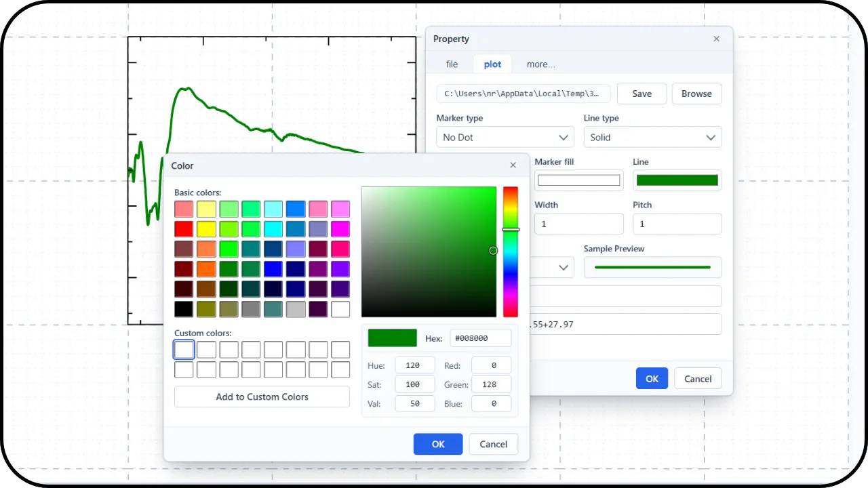Select the first Custom colors slot

click(x=184, y=350)
